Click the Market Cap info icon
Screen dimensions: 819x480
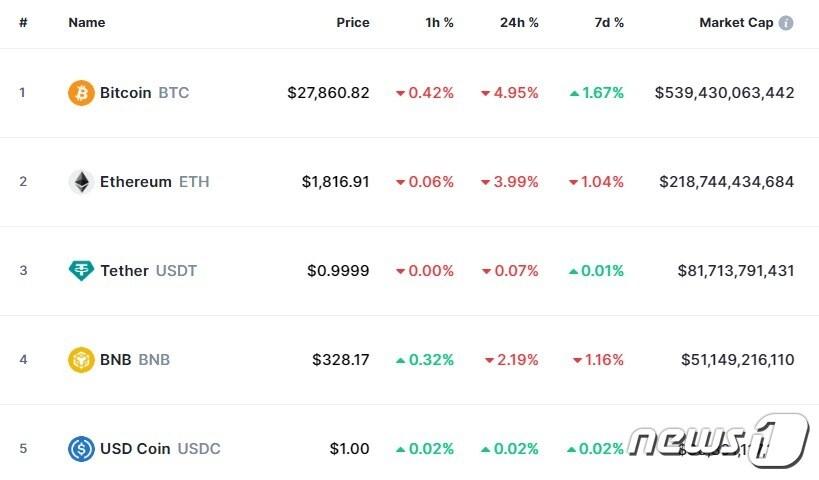tap(786, 23)
